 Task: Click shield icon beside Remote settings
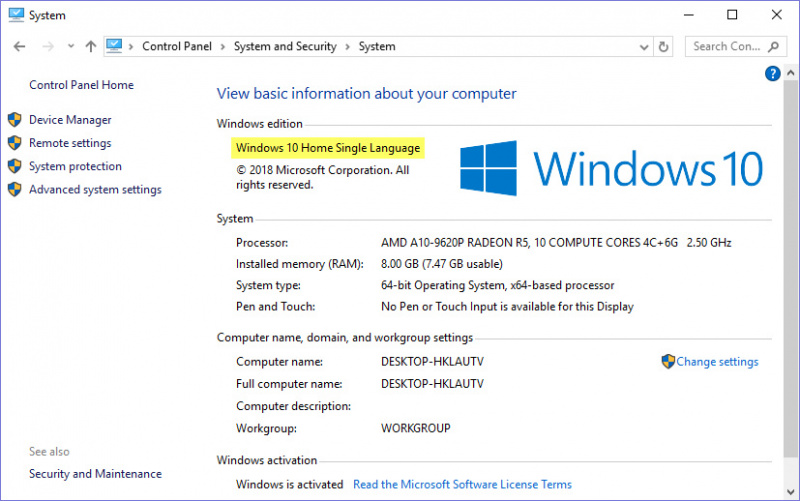[14, 143]
